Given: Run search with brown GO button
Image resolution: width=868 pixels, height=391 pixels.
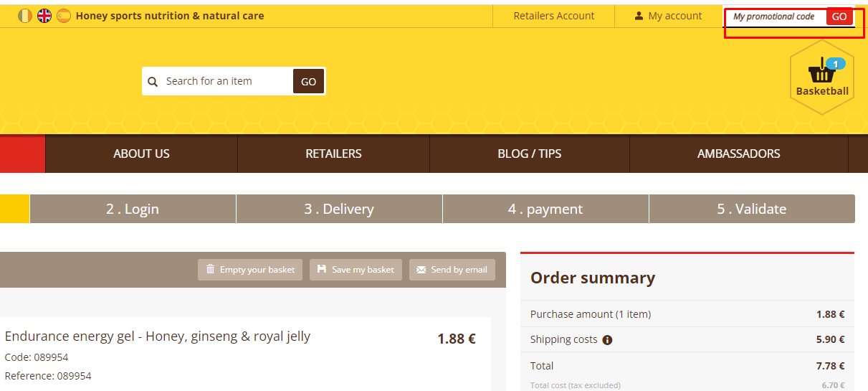Looking at the screenshot, I should pyautogui.click(x=308, y=81).
